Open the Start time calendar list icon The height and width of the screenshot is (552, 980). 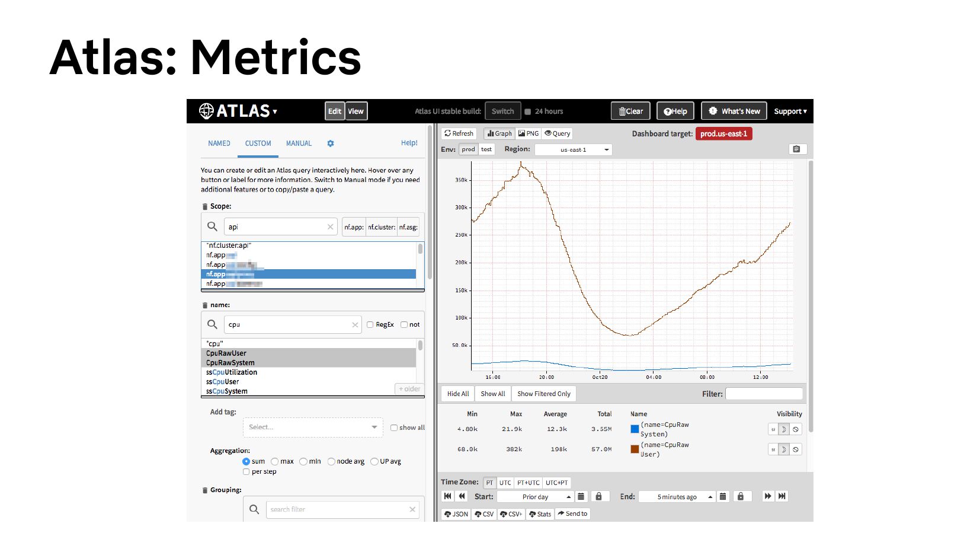[581, 497]
